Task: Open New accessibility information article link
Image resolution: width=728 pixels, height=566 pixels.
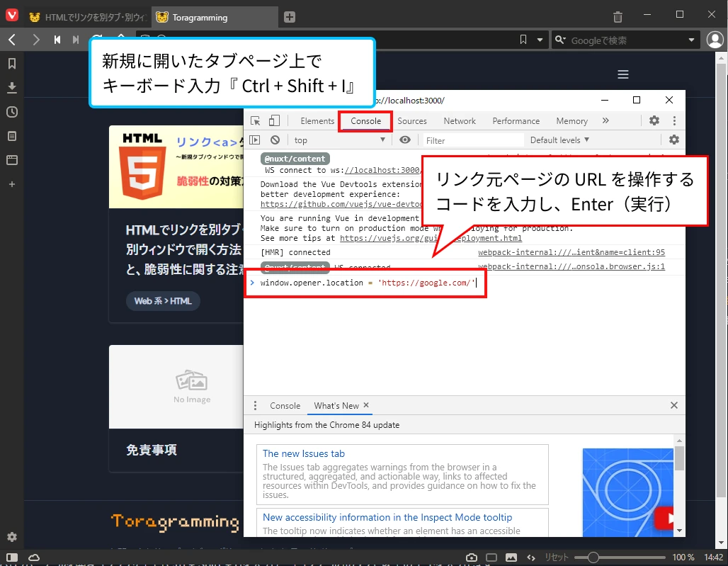Action: click(x=387, y=517)
